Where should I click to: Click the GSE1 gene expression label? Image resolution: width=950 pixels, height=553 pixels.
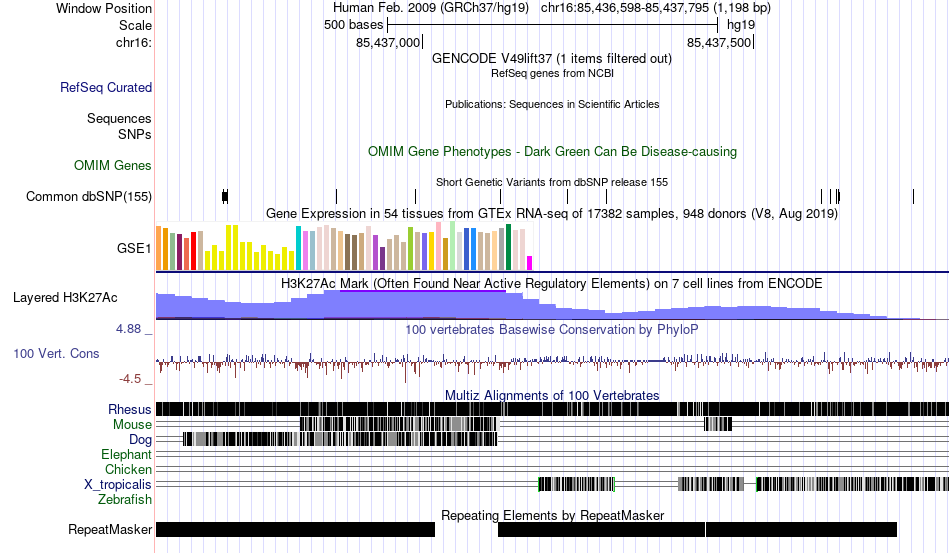134,248
